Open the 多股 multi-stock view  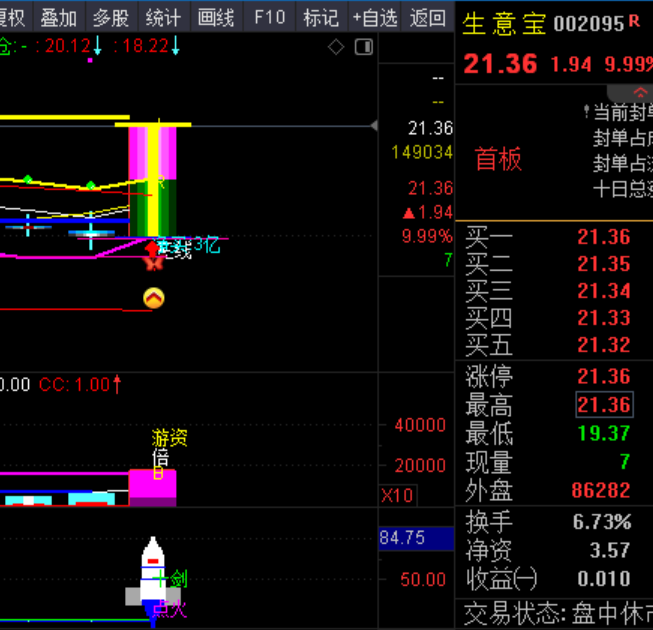tap(111, 17)
